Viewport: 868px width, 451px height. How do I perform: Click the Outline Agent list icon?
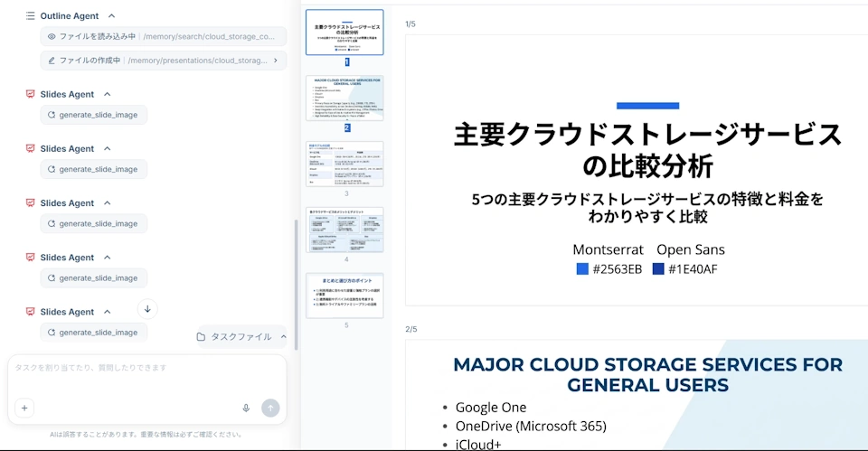pyautogui.click(x=30, y=16)
